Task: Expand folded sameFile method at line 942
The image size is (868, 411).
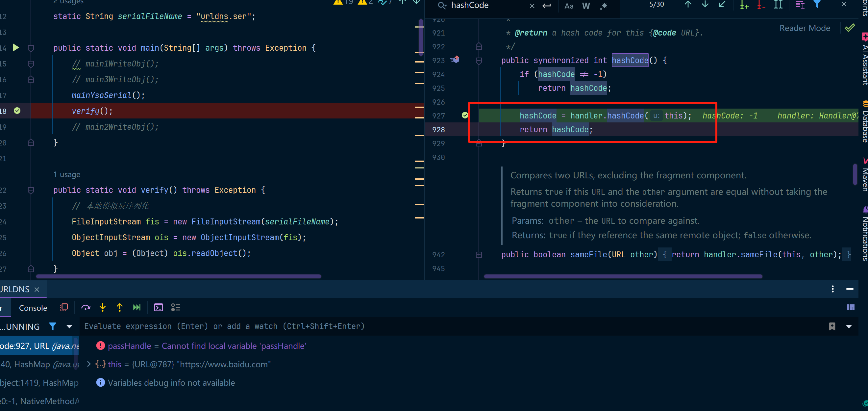Action: coord(479,255)
